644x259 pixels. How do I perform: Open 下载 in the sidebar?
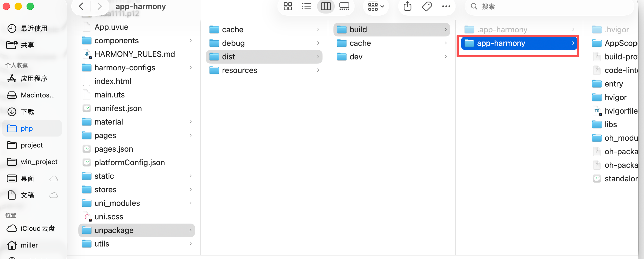32,112
